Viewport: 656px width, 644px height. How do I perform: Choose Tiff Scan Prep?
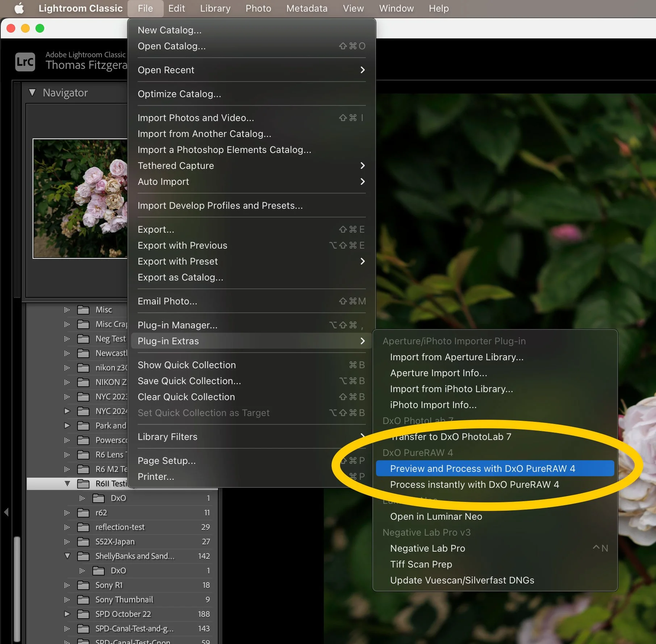[495, 564]
